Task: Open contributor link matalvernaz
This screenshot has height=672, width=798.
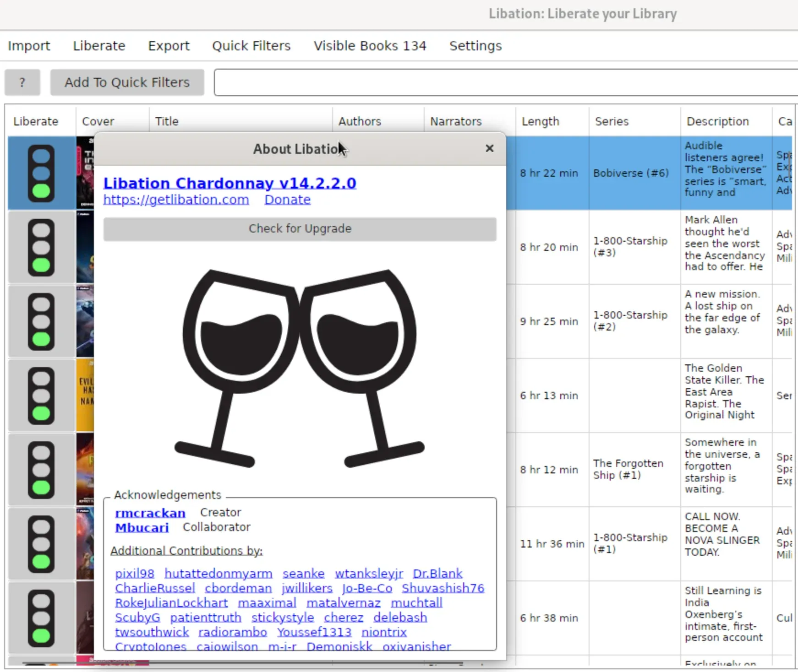Action: pos(344,603)
